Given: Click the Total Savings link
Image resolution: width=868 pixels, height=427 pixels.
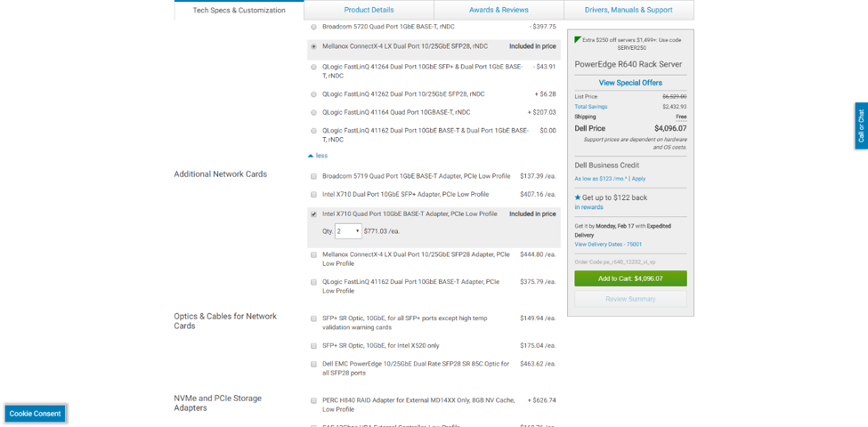Looking at the screenshot, I should [x=590, y=107].
